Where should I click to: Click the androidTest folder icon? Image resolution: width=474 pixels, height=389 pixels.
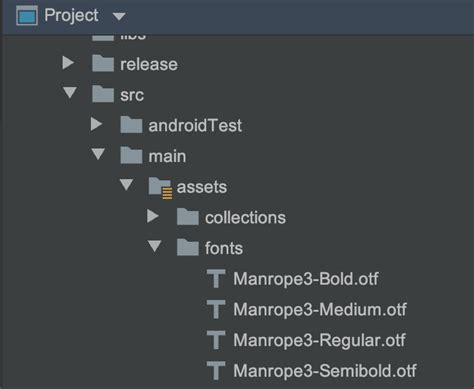coord(131,125)
